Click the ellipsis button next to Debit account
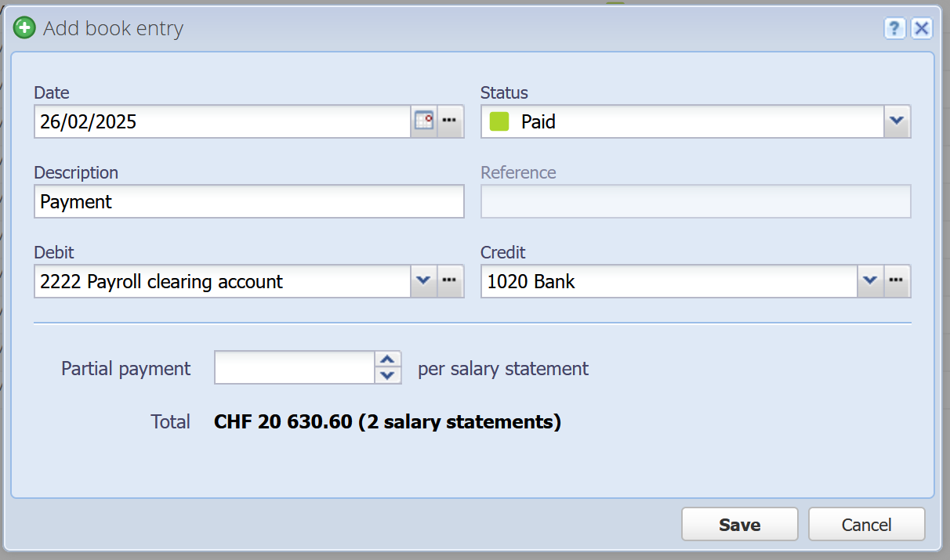The image size is (950, 560). (x=450, y=281)
